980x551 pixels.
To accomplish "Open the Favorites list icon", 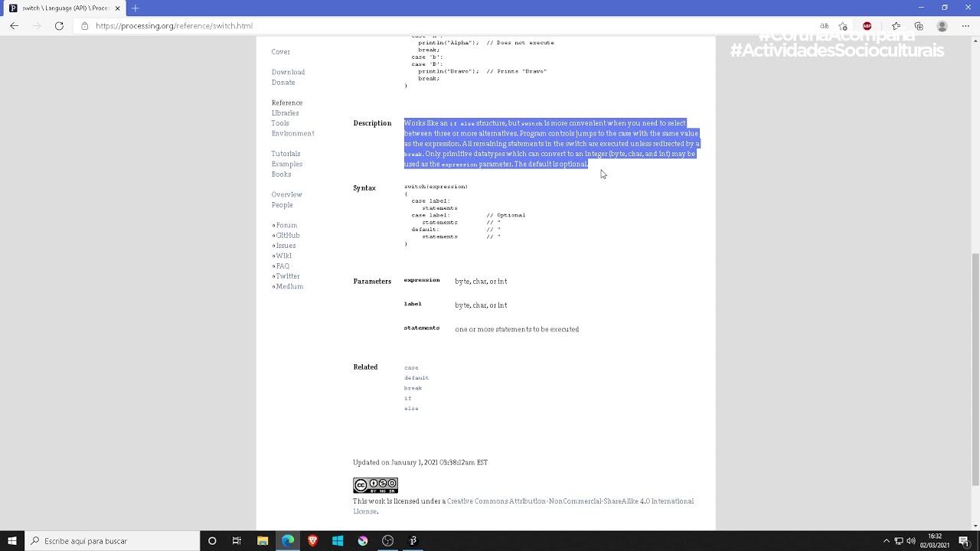I will 896,26.
